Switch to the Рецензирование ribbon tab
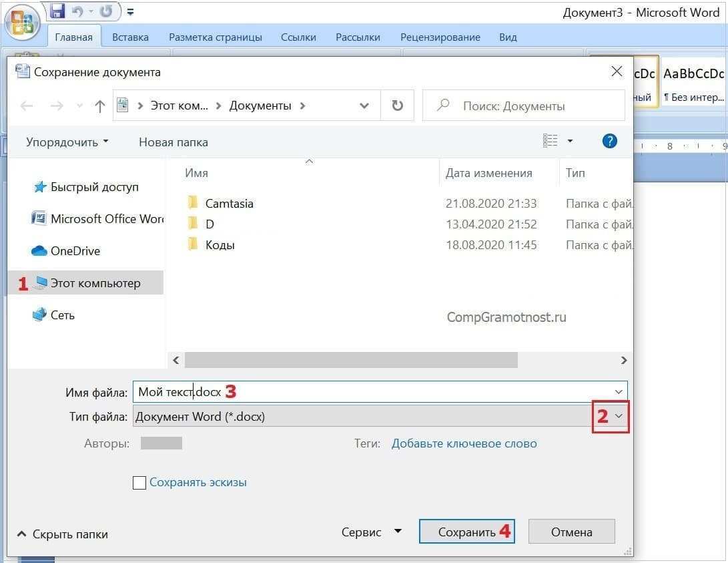The image size is (728, 563). coord(440,37)
